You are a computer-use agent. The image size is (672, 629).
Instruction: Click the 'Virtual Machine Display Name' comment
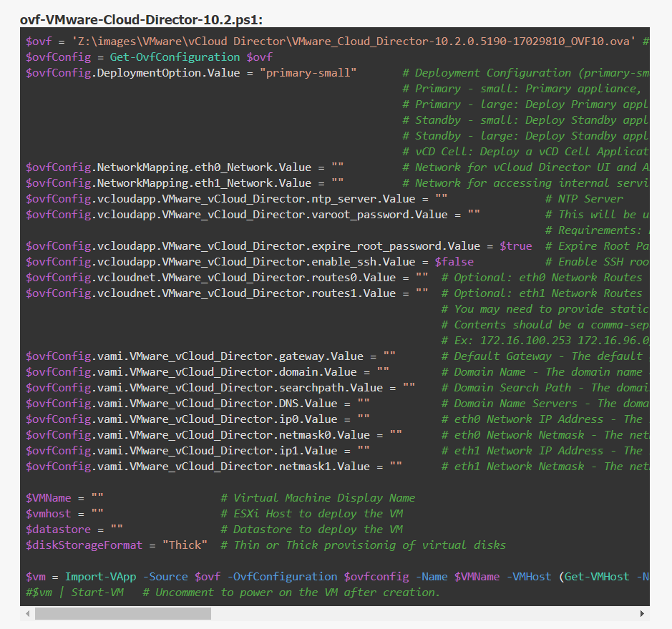coord(318,498)
